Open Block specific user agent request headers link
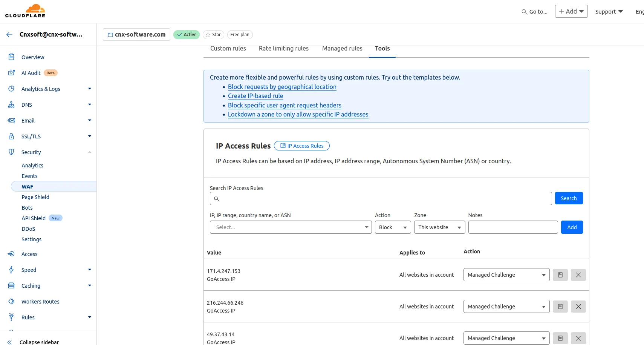Viewport: 644px width, 345px height. click(285, 105)
